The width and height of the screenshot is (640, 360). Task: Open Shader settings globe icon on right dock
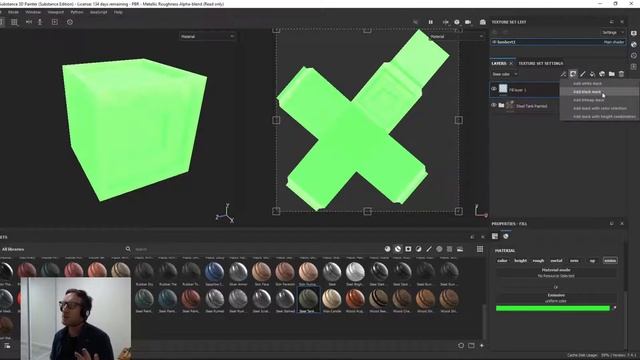pyautogui.click(x=633, y=44)
